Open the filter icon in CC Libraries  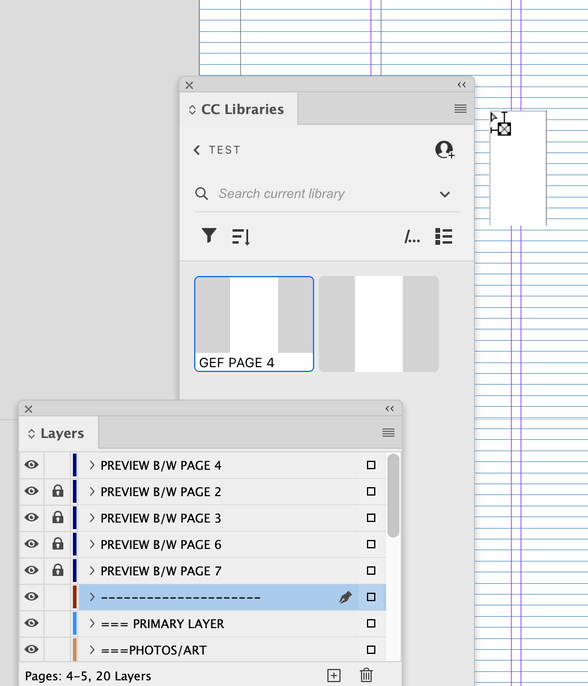(209, 235)
